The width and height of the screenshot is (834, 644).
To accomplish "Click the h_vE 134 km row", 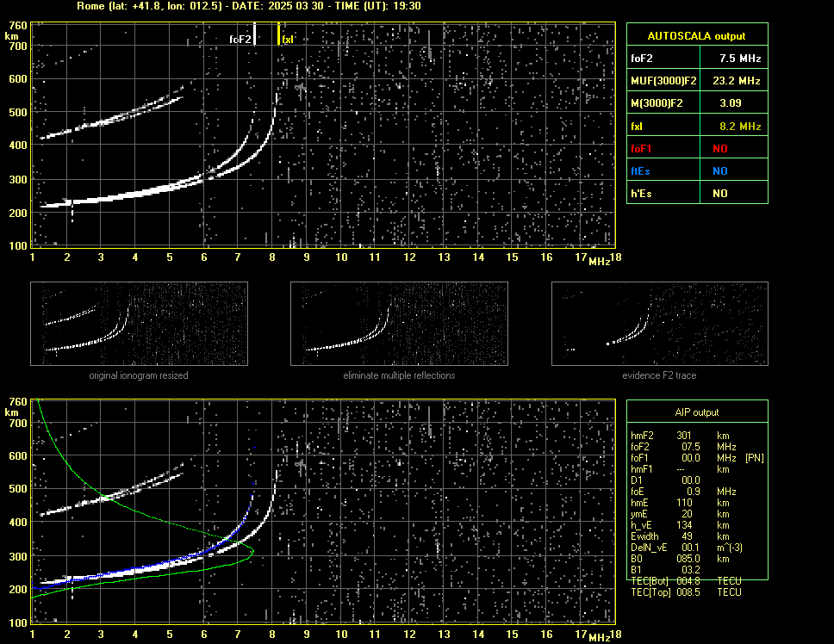I will [x=680, y=525].
